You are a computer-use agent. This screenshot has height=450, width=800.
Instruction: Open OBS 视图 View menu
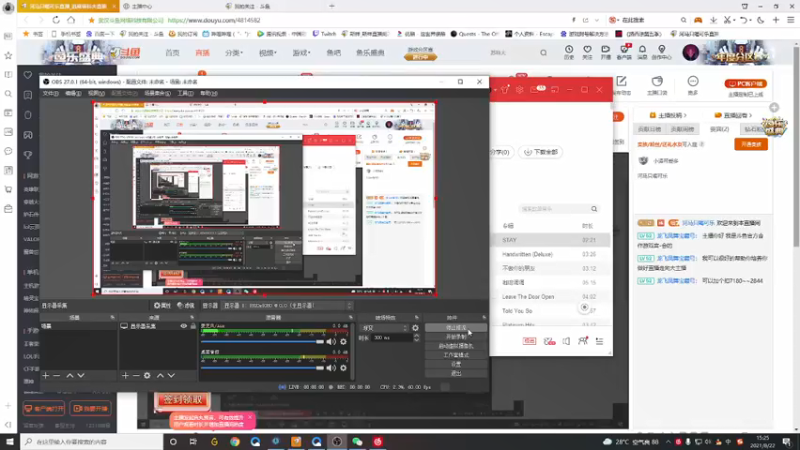tap(96, 93)
